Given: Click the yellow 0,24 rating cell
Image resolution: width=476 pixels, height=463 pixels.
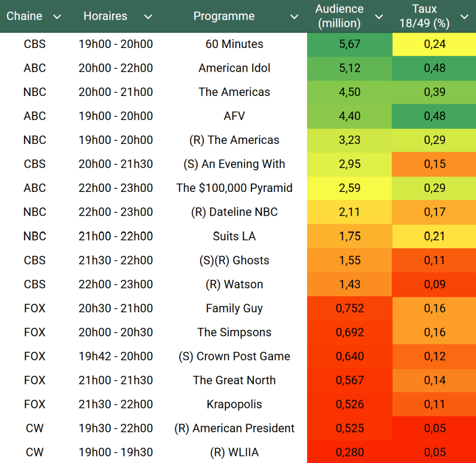Looking at the screenshot, I should click(434, 44).
